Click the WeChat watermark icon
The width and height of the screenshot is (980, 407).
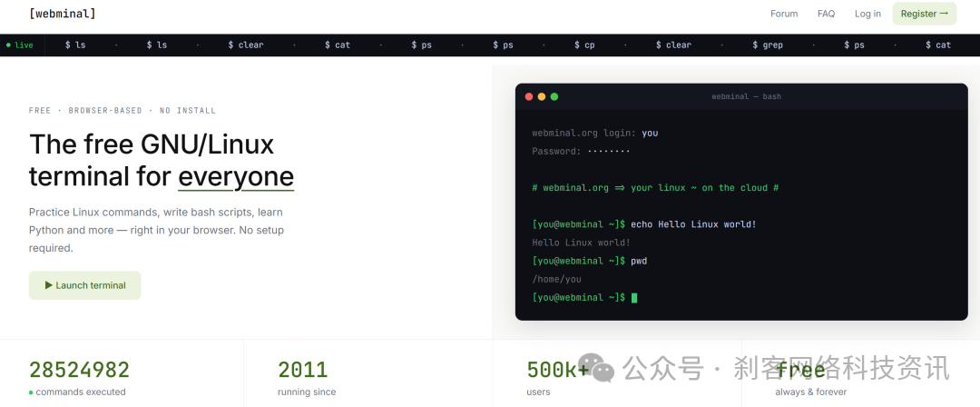pyautogui.click(x=595, y=367)
